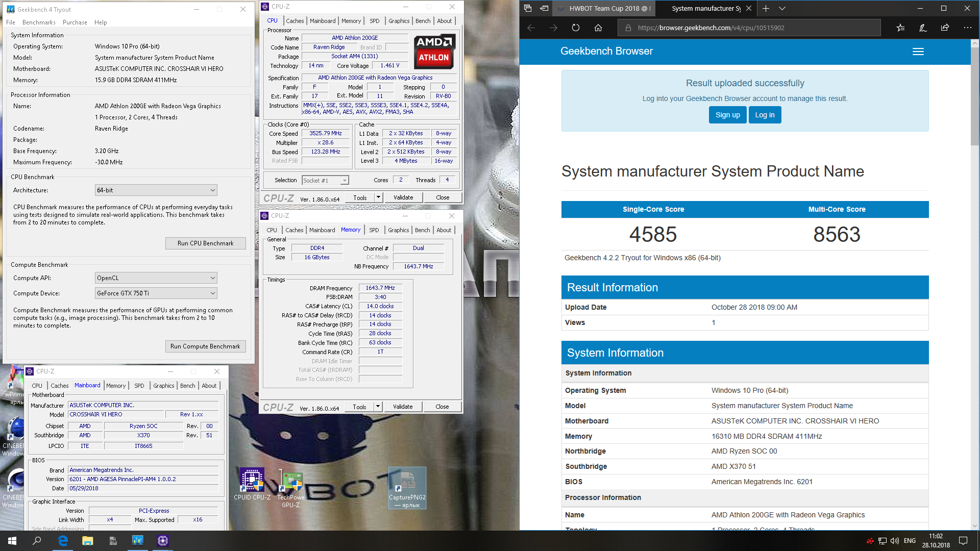Click the Windows Start button

tap(12, 541)
